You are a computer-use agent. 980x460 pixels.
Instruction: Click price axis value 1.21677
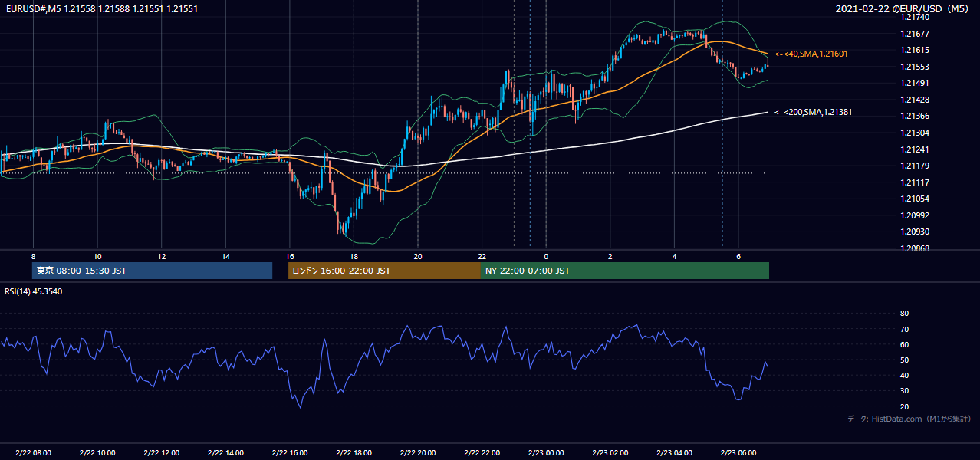pos(915,34)
